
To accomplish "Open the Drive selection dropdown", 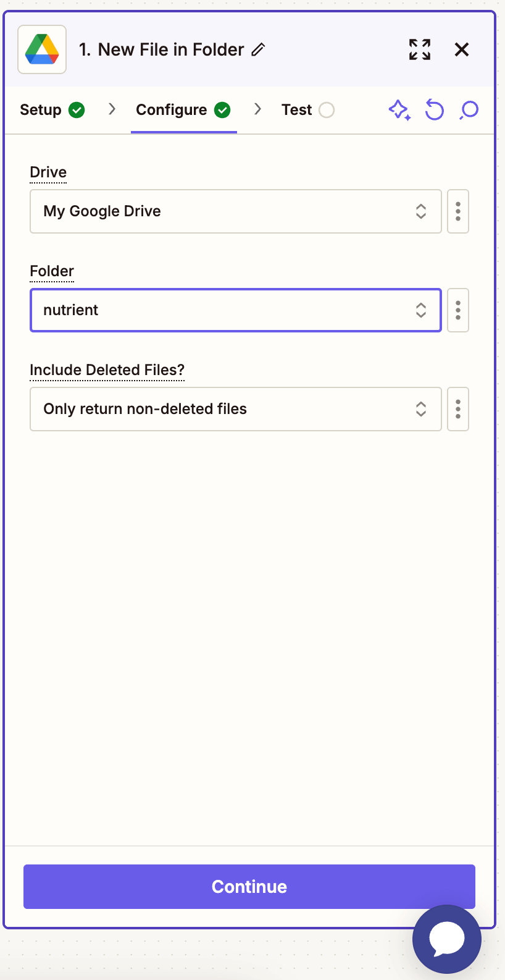I will [235, 211].
